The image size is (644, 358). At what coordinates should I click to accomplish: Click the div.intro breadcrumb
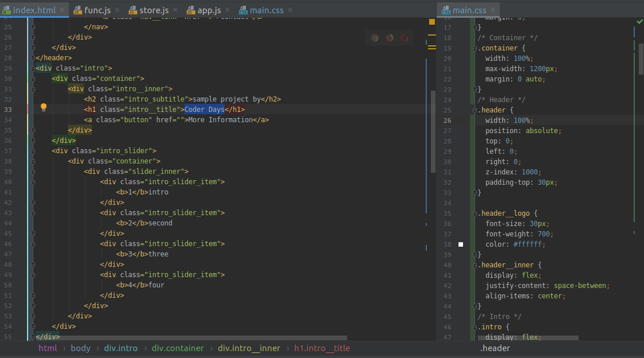[x=121, y=348]
